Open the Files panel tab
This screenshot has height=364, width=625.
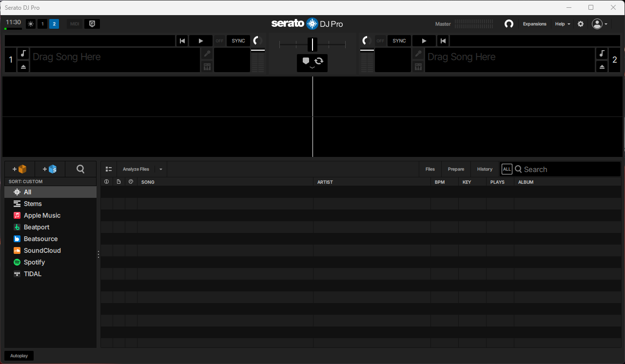[x=430, y=169]
